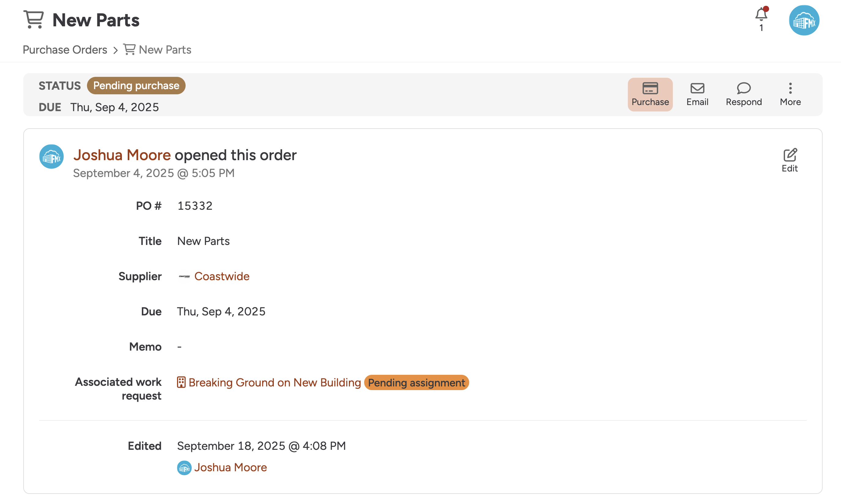Click the shopping cart icon beside page title
The image size is (841, 504).
click(x=33, y=19)
